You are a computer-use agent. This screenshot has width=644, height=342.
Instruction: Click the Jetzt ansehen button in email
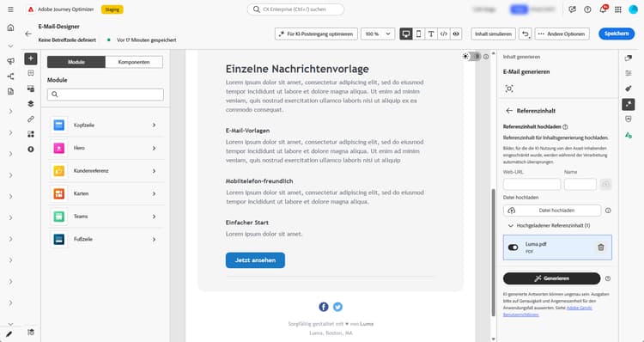[255, 260]
